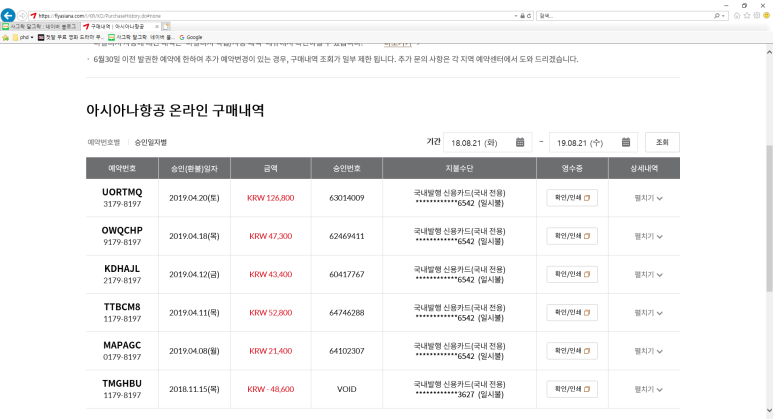Viewport: 773px width, 419px height.
Task: Click the start date field 18.08.21 (화)
Action: click(487, 142)
